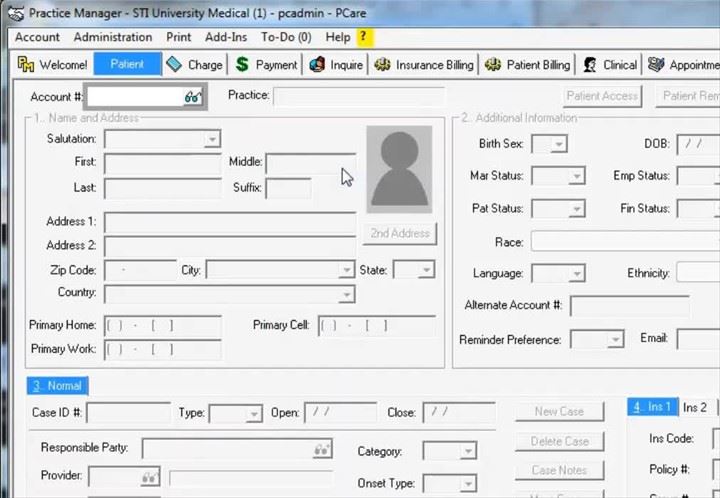Click the Responsible Party binoculars lookup icon
Image resolution: width=720 pixels, height=498 pixels.
click(322, 449)
